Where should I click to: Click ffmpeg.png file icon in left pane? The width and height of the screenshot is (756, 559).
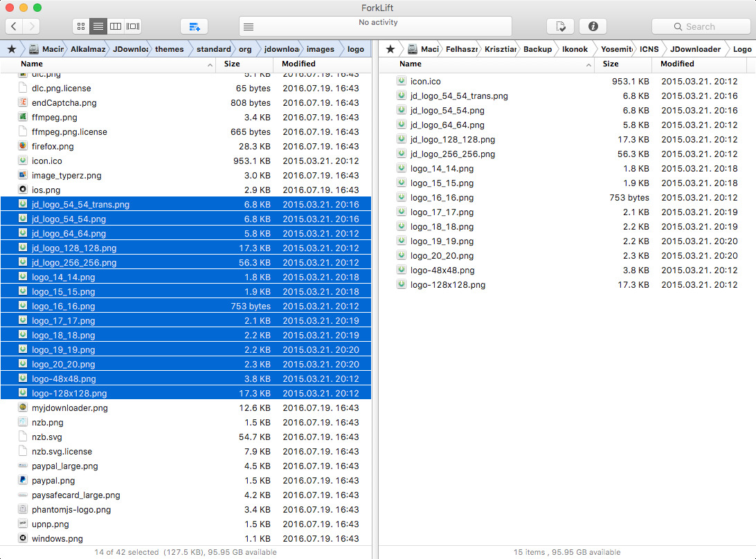[x=23, y=117]
